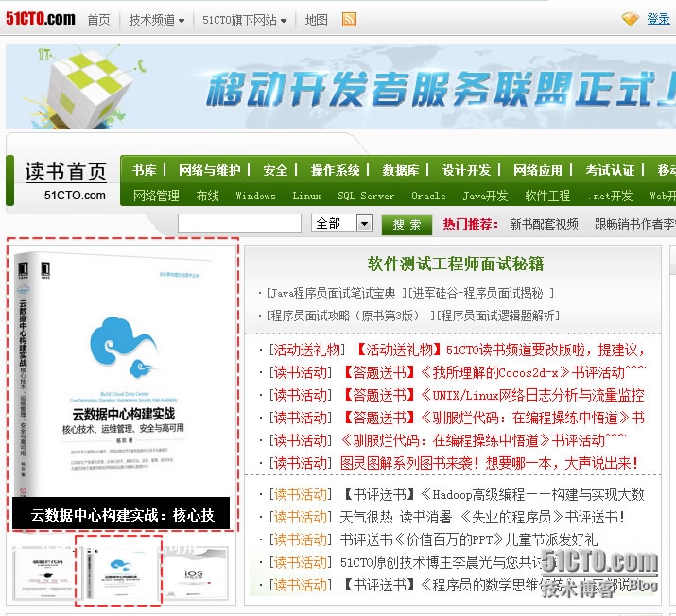Open the 考试认证 tab
Image resolution: width=676 pixels, height=616 pixels.
(x=610, y=170)
